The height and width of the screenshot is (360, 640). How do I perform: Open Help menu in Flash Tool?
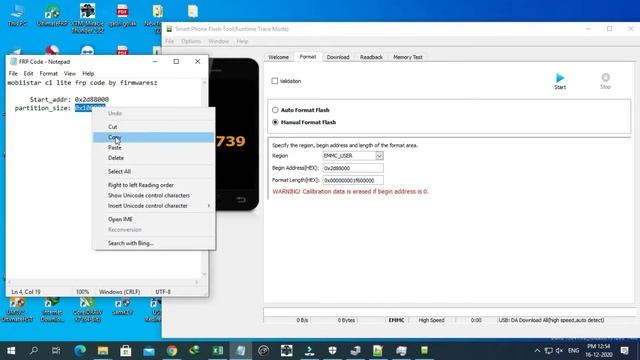coord(242,41)
